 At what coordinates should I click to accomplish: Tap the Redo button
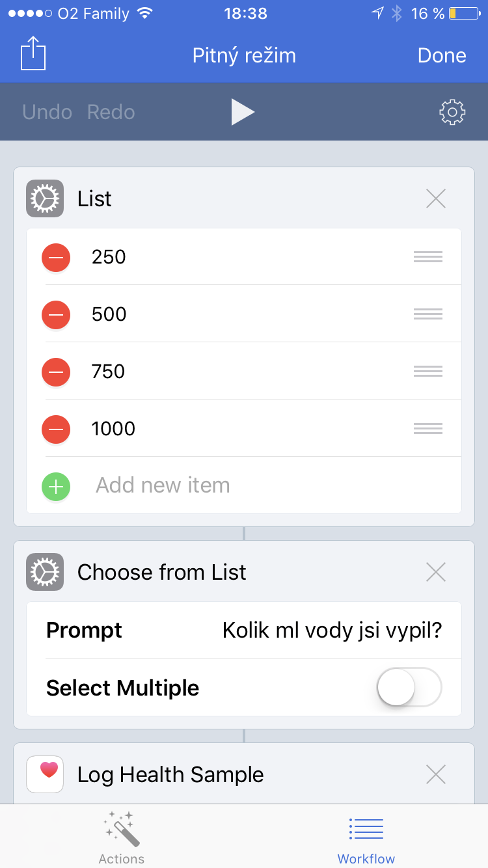pos(111,112)
